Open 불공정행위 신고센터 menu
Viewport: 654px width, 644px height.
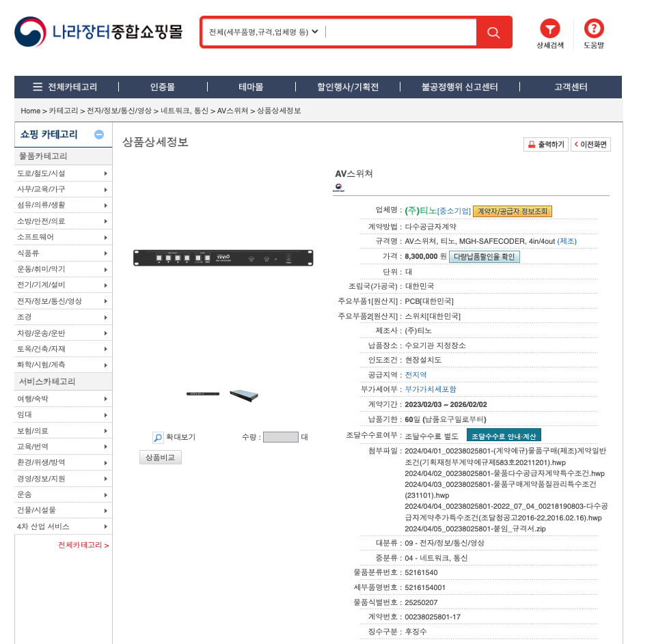coord(459,87)
